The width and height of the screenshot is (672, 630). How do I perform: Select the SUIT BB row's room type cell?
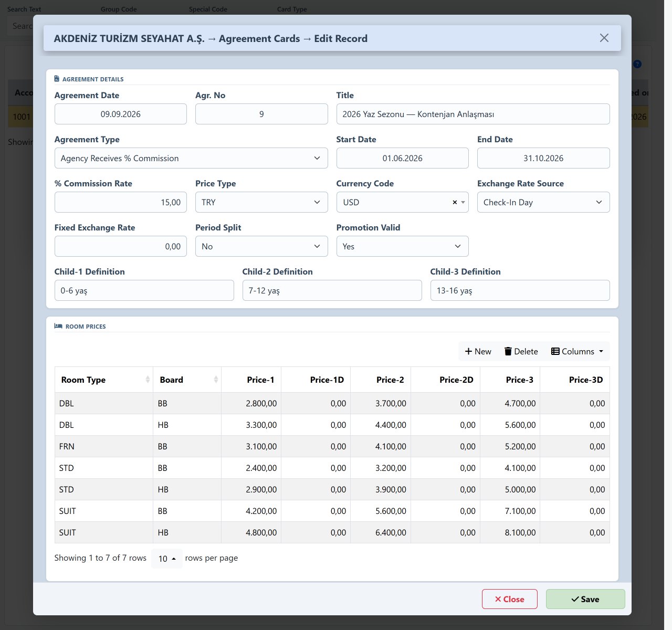[x=104, y=511]
